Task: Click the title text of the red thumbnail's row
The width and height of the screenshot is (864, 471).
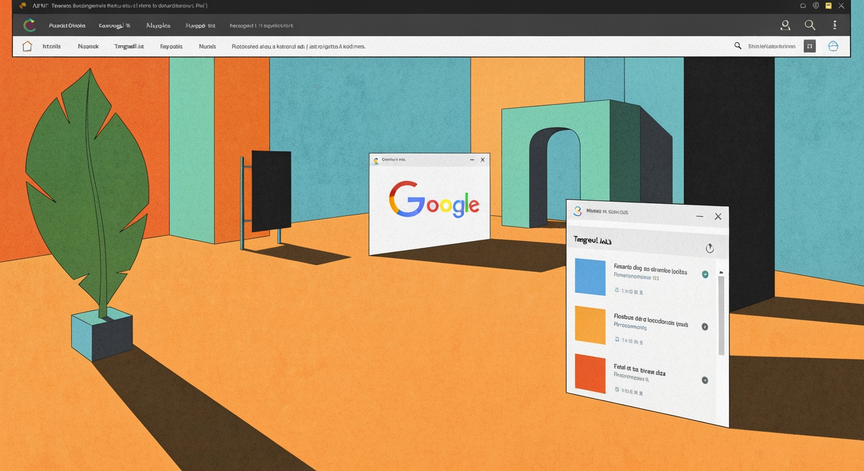Action: (x=639, y=369)
